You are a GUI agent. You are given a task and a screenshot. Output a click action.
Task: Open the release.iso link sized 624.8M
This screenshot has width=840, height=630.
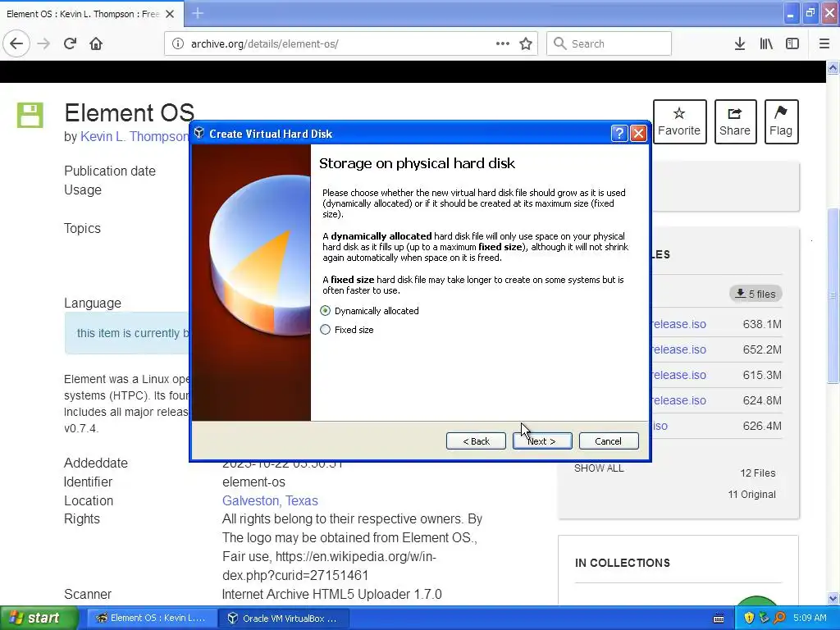click(678, 400)
